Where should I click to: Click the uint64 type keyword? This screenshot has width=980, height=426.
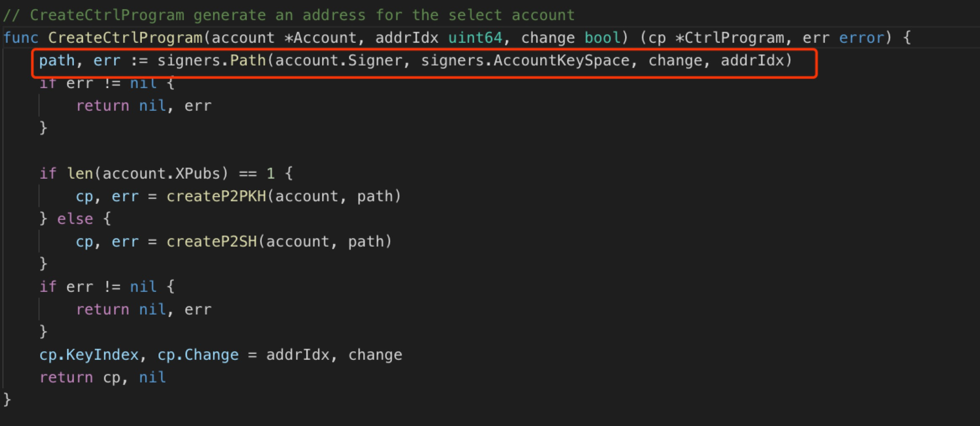(475, 38)
